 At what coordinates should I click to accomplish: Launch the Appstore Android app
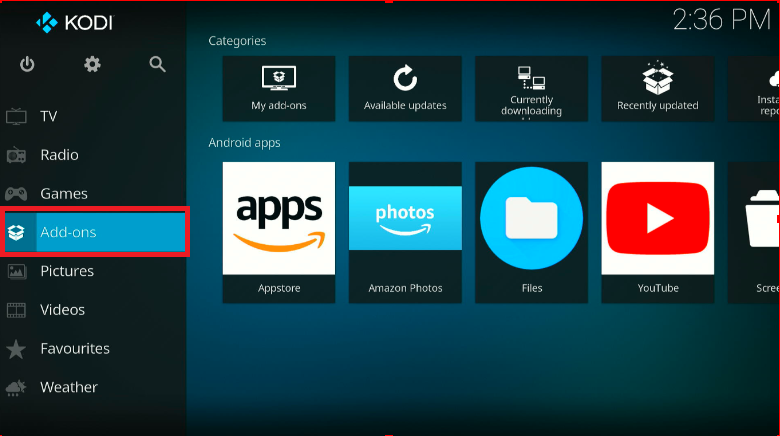tap(279, 232)
